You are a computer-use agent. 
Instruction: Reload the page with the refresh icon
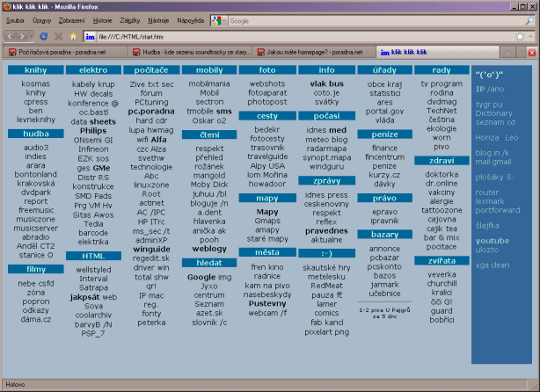point(44,36)
